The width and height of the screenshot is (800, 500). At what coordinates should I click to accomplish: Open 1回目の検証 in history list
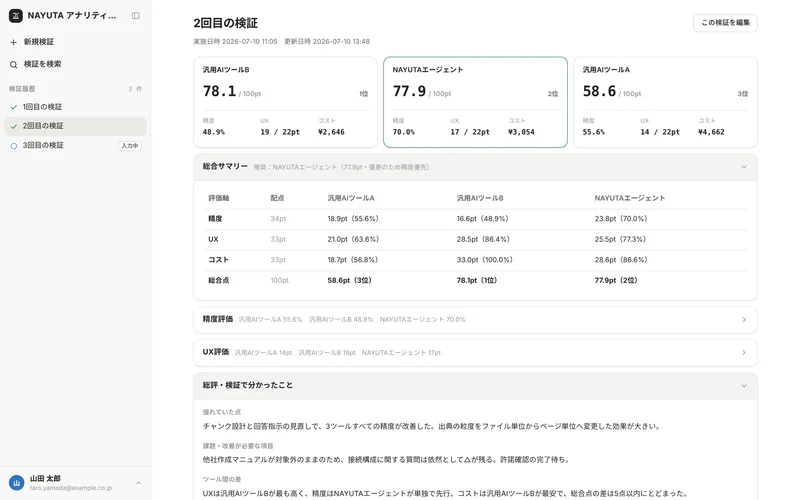tap(76, 107)
